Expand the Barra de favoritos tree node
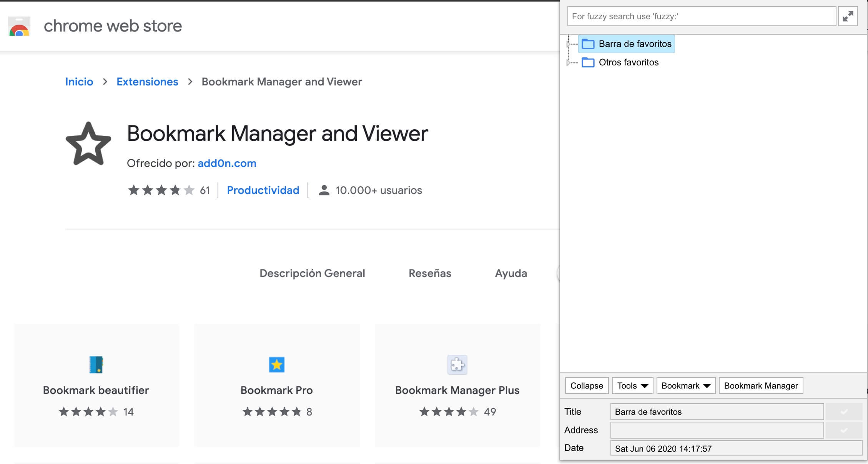 pyautogui.click(x=569, y=44)
